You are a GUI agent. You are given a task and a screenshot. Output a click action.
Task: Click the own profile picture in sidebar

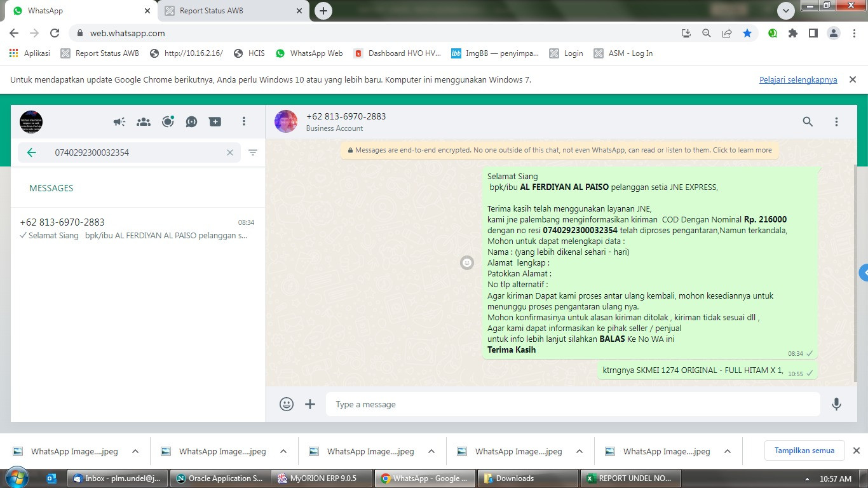31,121
